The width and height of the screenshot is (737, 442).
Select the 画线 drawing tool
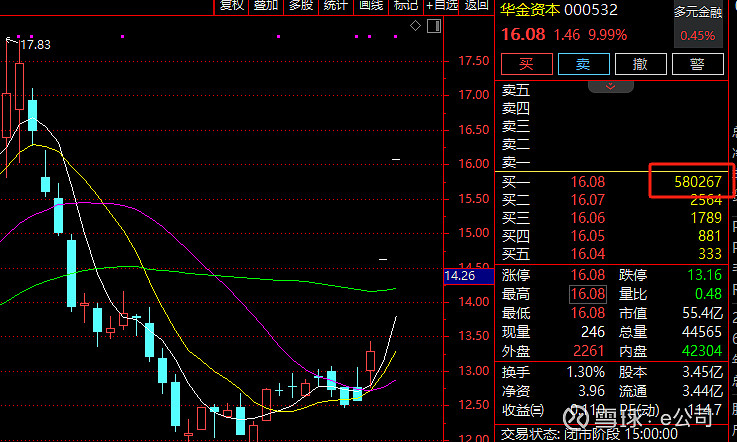click(370, 6)
